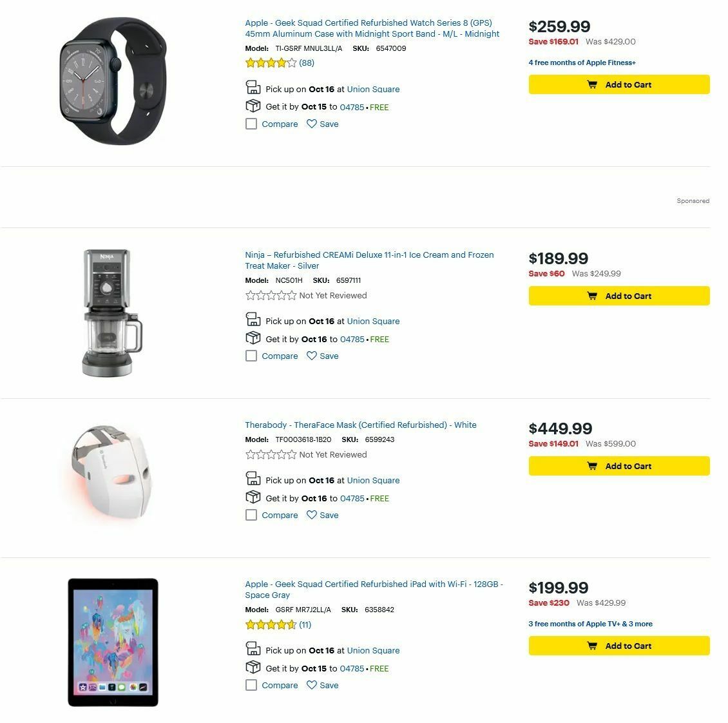Open the Union Square store link for Ninja CREAMi
This screenshot has width=728, height=723.
coord(373,321)
